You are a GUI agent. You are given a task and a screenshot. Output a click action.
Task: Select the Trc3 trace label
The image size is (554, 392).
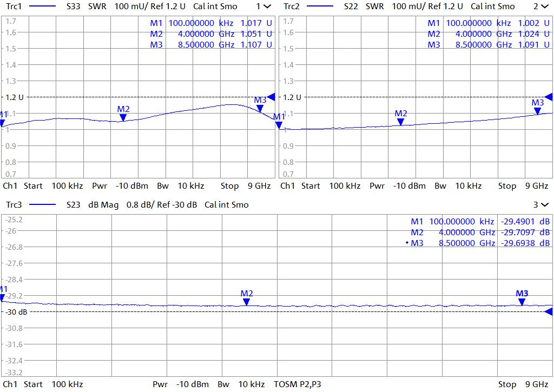click(x=13, y=204)
